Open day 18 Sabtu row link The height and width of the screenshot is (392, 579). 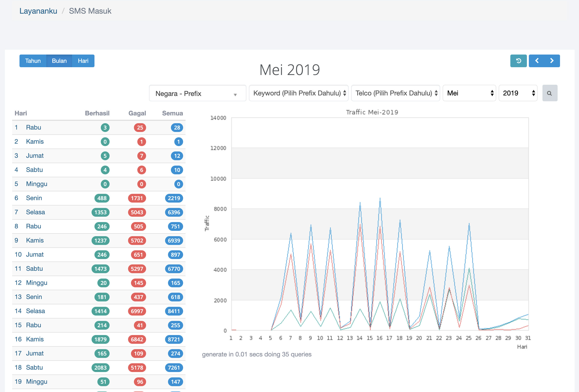(x=34, y=368)
